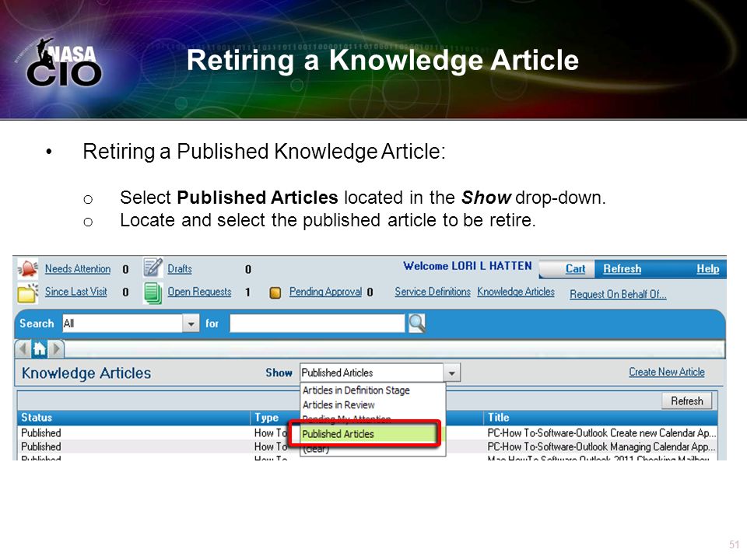Click the Refresh link in top bar

pyautogui.click(x=622, y=268)
